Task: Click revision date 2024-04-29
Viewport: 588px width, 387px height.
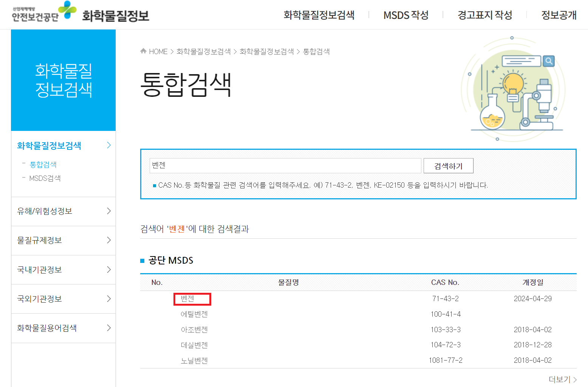Action: click(533, 298)
